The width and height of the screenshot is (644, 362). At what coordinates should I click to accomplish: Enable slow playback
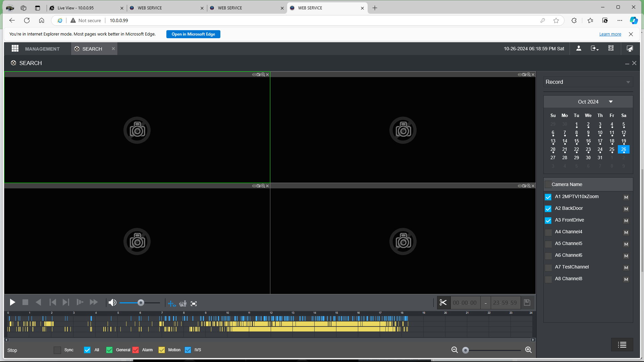[80, 302]
